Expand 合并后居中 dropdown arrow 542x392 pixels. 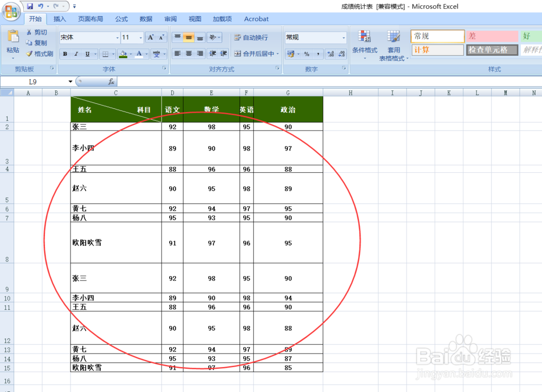[278, 54]
